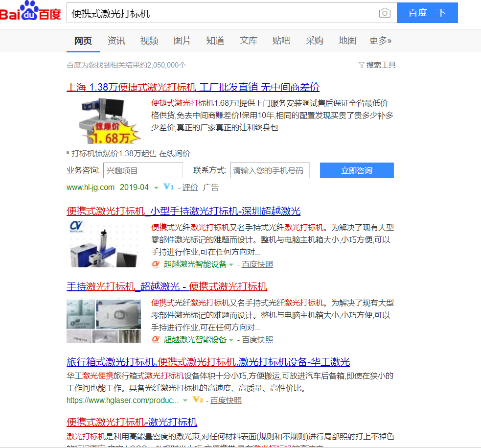The image size is (481, 448).
Task: Click the search tools filter icon
Action: point(362,65)
